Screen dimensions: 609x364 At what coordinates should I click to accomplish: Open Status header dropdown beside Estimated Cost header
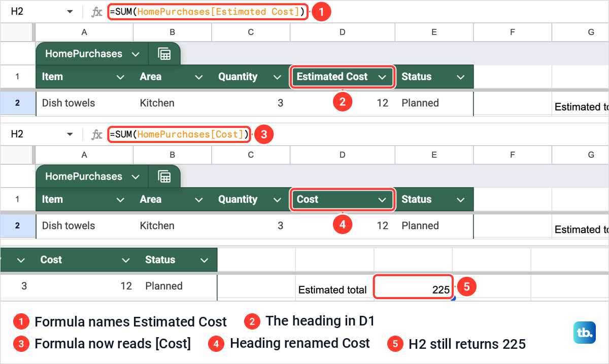click(x=460, y=77)
